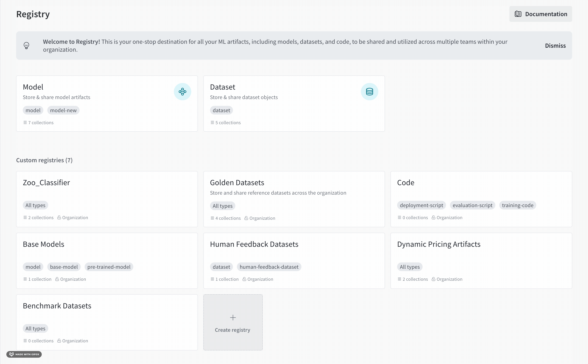The width and height of the screenshot is (588, 364).
Task: Click the pre-trained-model tag
Action: coord(109,267)
